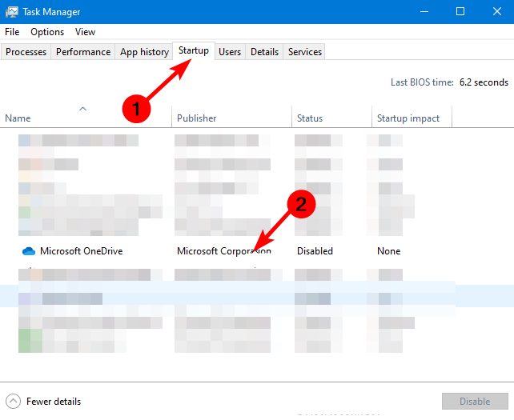Switch to the Performance tab
Screen dimensions: 514x420
coord(83,52)
